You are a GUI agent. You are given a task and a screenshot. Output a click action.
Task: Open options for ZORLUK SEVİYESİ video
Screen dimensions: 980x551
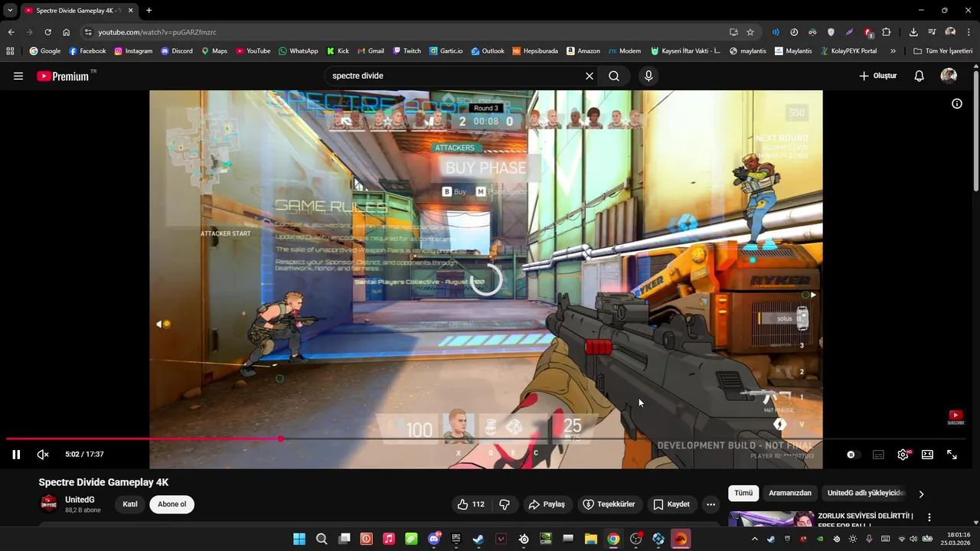pos(929,518)
